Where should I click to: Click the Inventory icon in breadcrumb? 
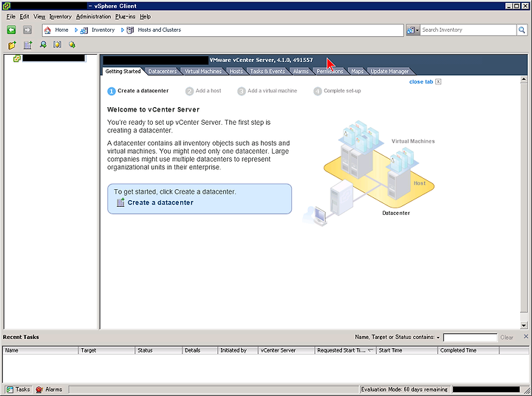click(83, 30)
